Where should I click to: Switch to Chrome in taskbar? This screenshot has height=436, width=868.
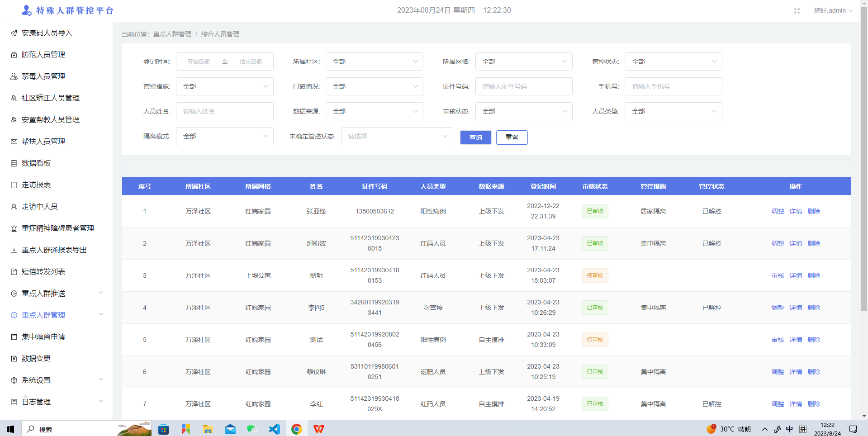(297, 429)
